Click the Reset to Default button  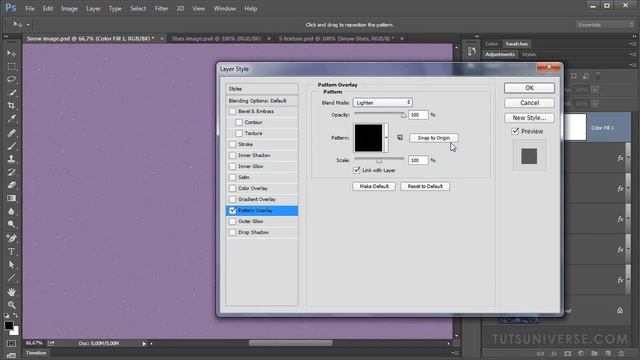[425, 186]
